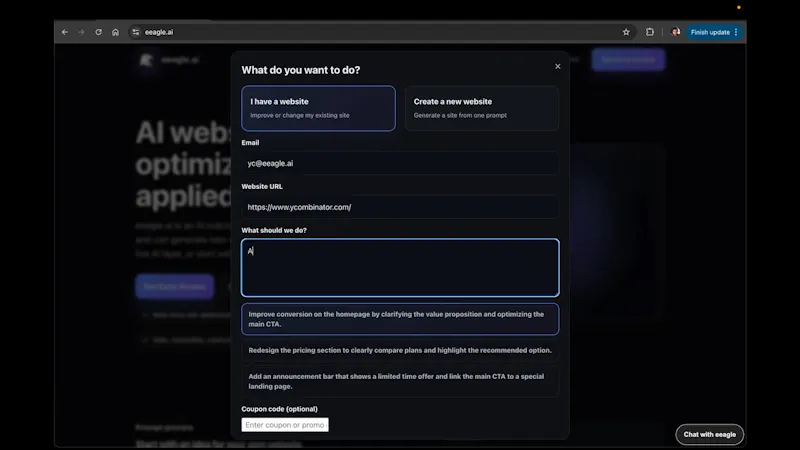Click the browser forward arrow
This screenshot has width=800, height=450.
coord(81,32)
